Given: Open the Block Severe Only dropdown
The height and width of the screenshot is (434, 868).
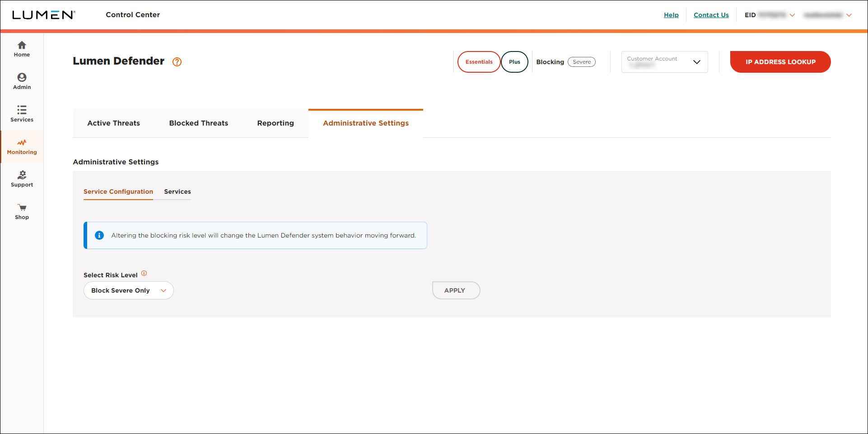Looking at the screenshot, I should point(128,290).
